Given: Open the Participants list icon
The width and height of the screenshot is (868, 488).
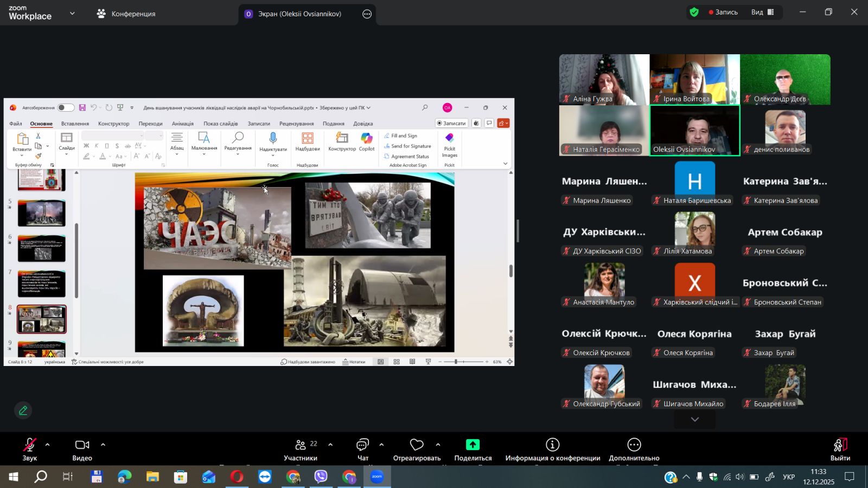Looking at the screenshot, I should [x=301, y=445].
